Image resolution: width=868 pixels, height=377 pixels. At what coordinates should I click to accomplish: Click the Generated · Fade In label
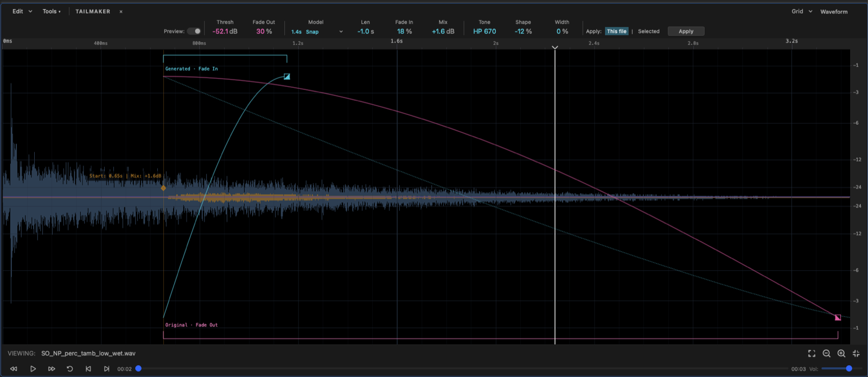pos(192,69)
